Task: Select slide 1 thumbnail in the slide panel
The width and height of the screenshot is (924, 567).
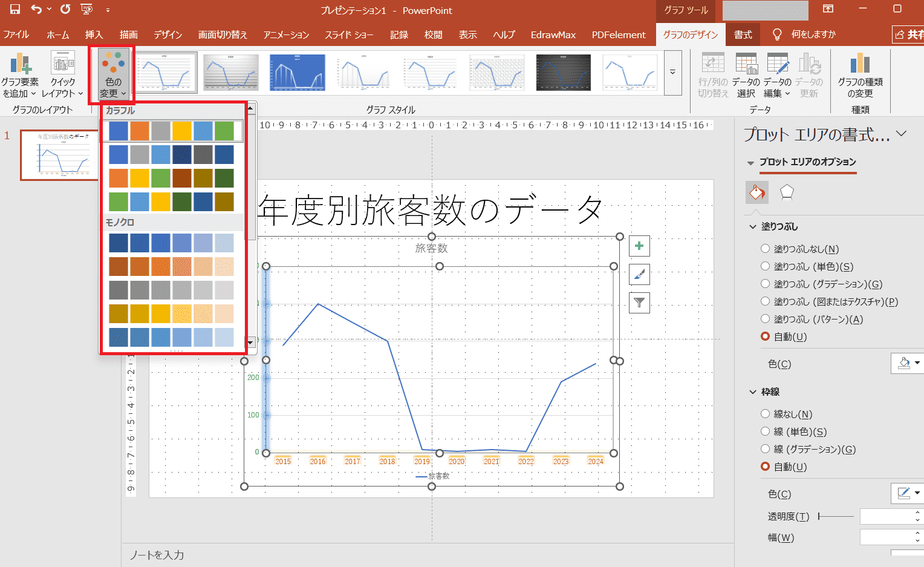Action: coord(59,155)
